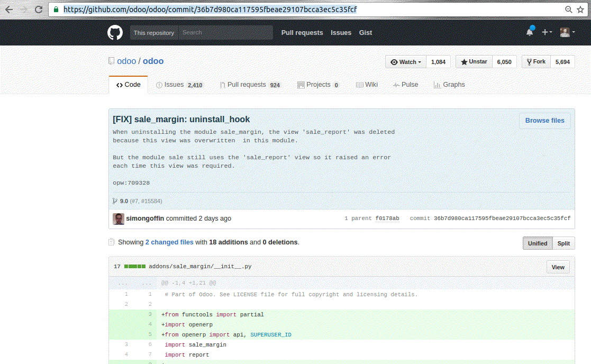This screenshot has width=591, height=364.
Task: Open the Pull requests tab
Action: 250,85
